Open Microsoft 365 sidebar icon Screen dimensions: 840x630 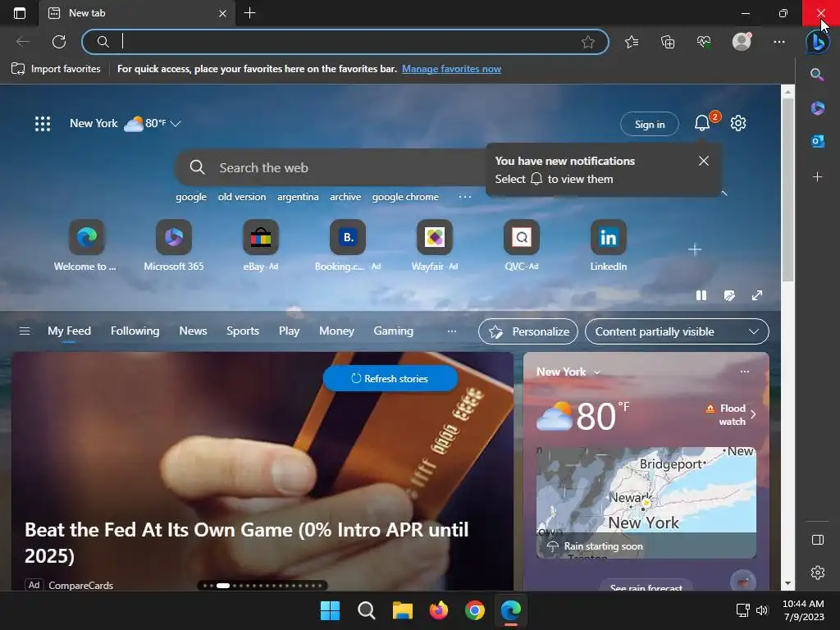(x=818, y=107)
